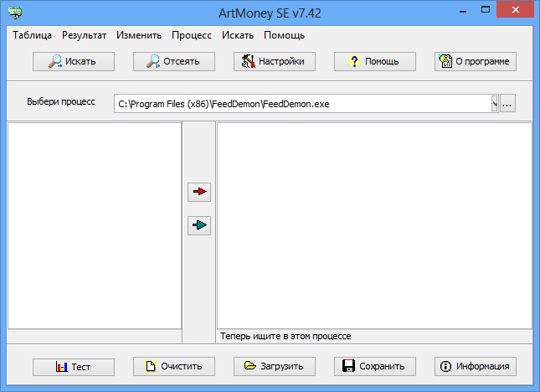The image size is (540, 392).
Task: Open the Информация info button
Action: [x=476, y=366]
